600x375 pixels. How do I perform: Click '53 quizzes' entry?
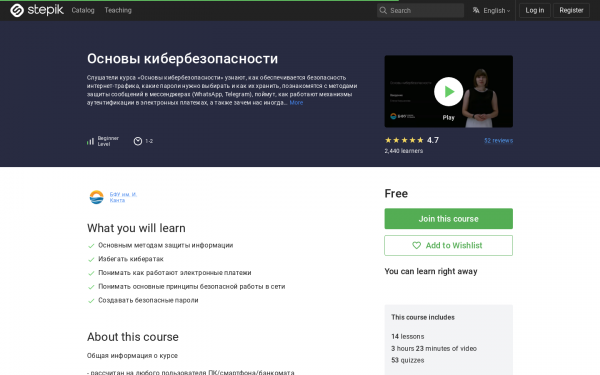tap(408, 360)
